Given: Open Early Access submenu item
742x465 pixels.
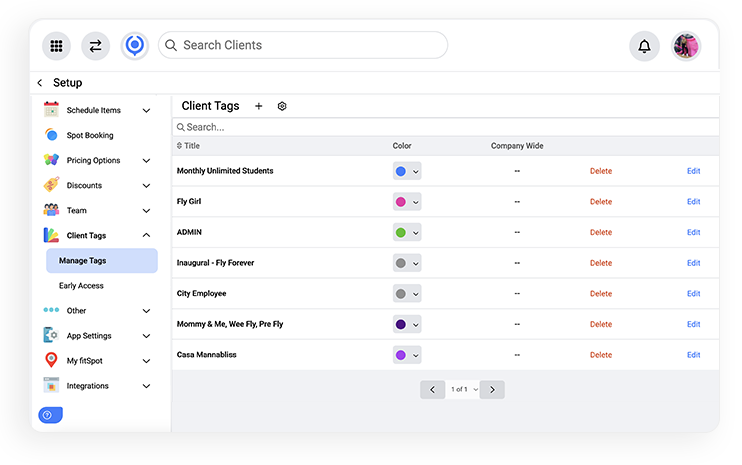Looking at the screenshot, I should coord(81,286).
